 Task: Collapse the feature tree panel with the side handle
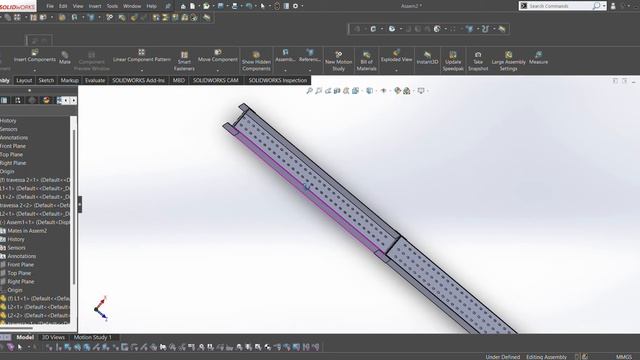pos(80,204)
